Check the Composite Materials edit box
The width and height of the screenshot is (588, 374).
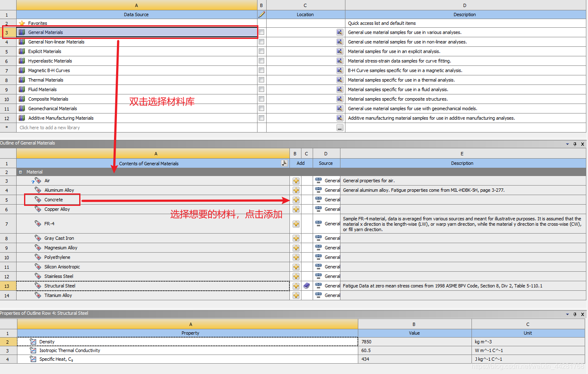tap(261, 99)
